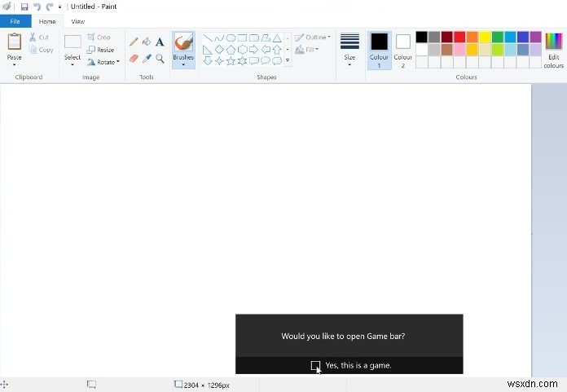Tick the 'Yes, this is a game' checkbox
The height and width of the screenshot is (392, 567).
click(x=315, y=366)
